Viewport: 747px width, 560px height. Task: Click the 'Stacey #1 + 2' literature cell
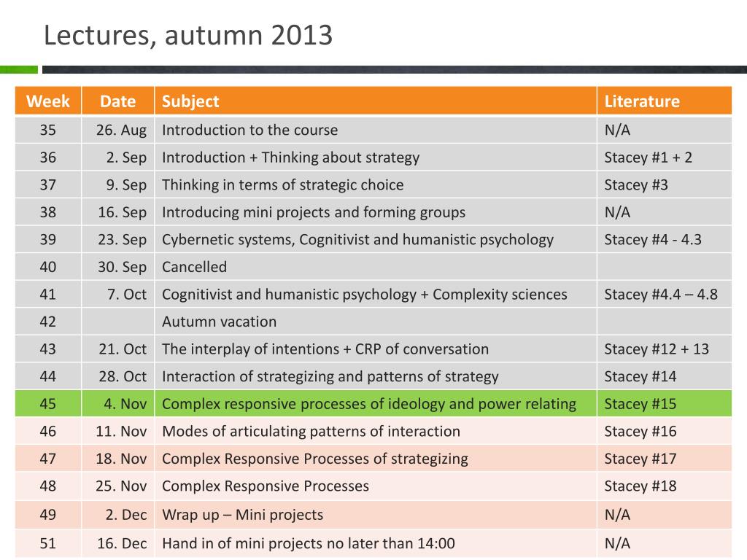pos(664,157)
